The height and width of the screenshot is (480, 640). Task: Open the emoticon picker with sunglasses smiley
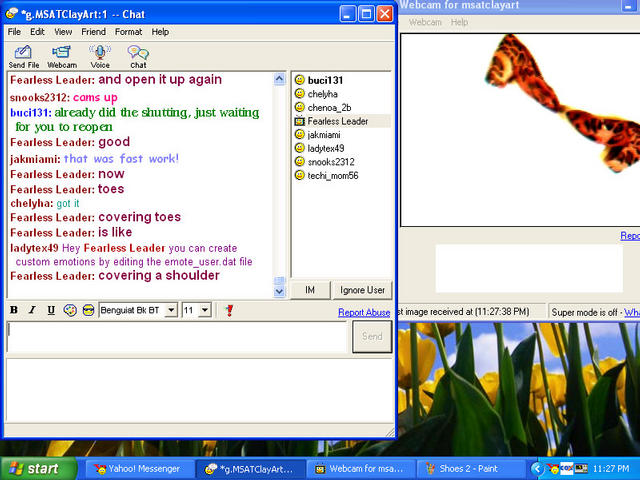pos(88,310)
